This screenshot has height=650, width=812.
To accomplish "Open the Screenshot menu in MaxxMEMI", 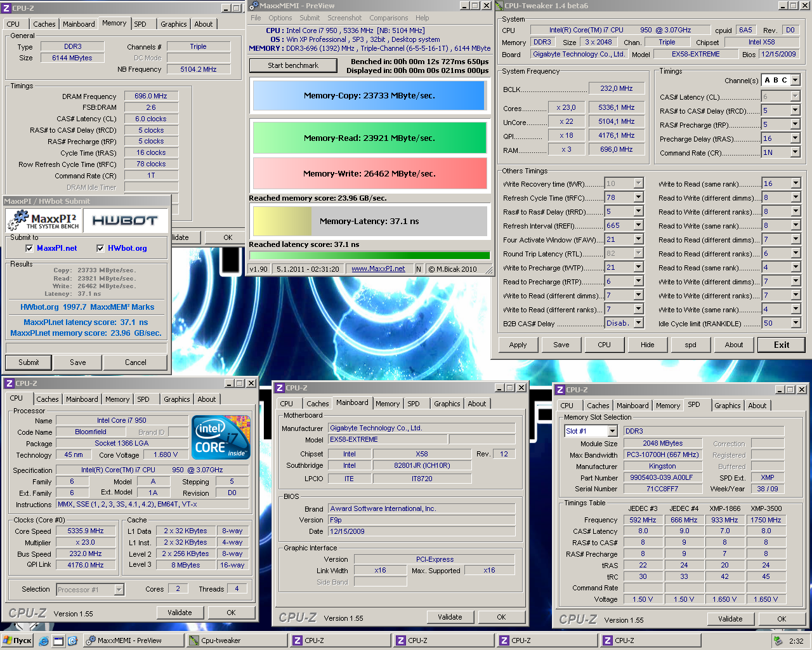I will coord(344,18).
